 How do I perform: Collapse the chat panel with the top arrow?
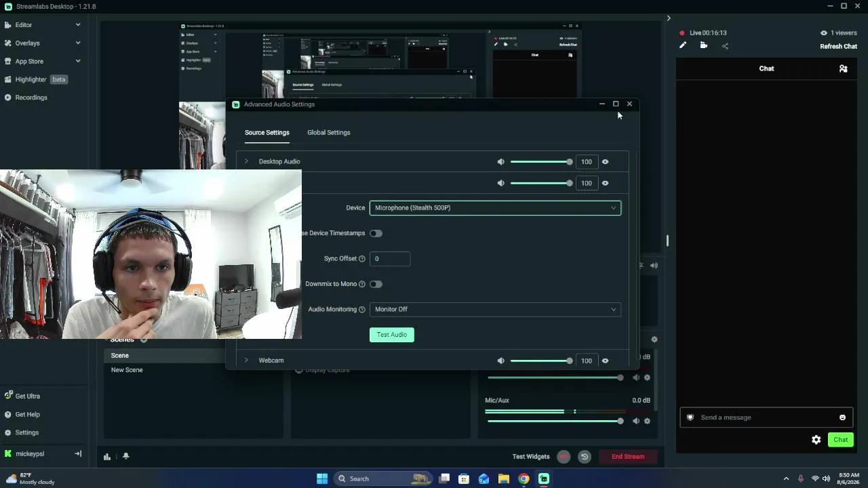point(669,18)
